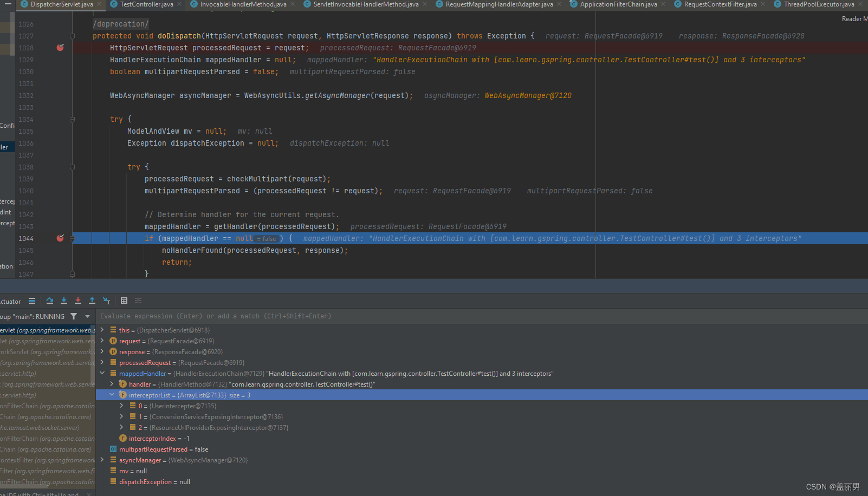The width and height of the screenshot is (868, 496).
Task: Select the 'multipartRequestParsed = false' variable row
Action: tap(482, 449)
